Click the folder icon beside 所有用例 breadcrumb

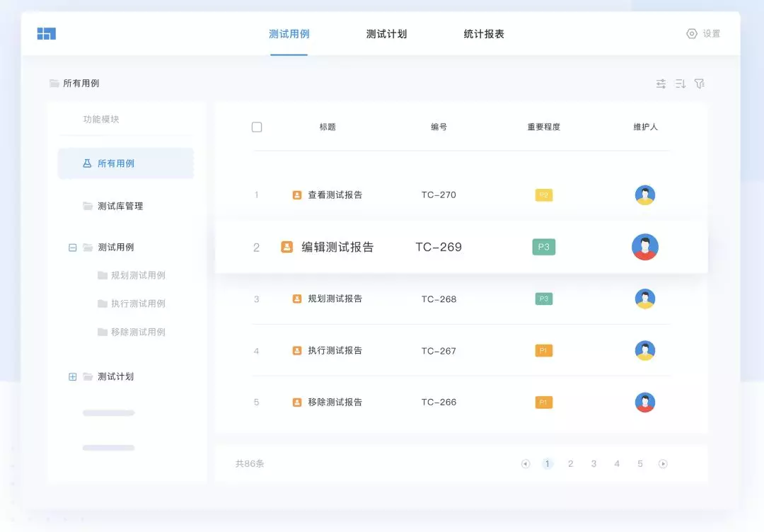click(54, 83)
